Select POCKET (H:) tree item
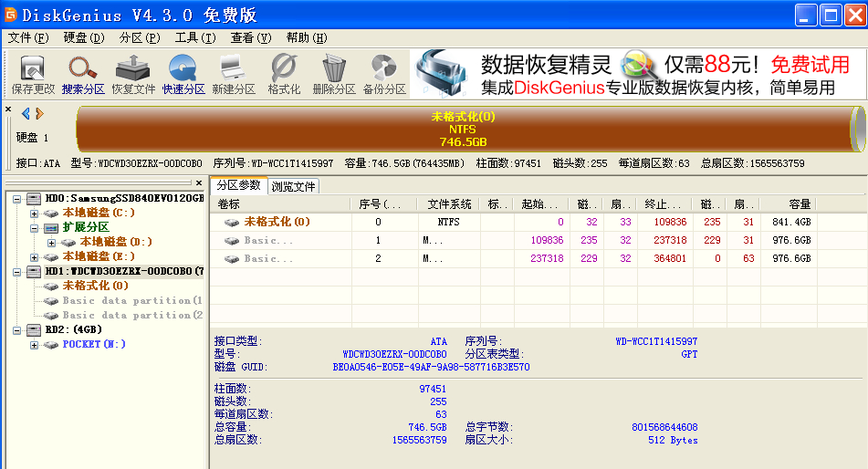The image size is (868, 469). (x=94, y=344)
